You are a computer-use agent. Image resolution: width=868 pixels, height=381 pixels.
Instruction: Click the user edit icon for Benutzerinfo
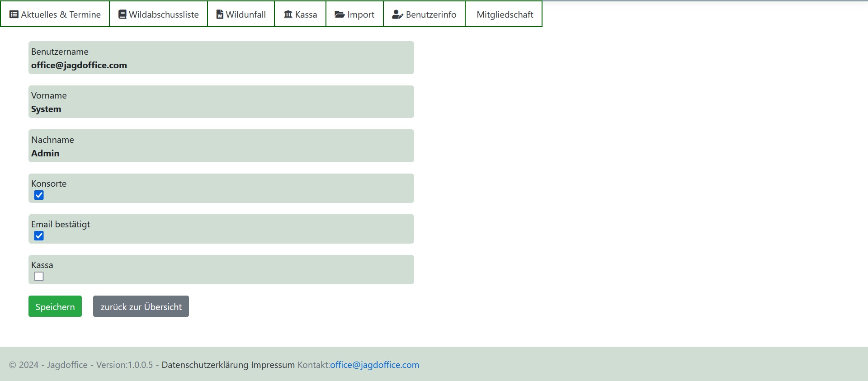(x=397, y=14)
